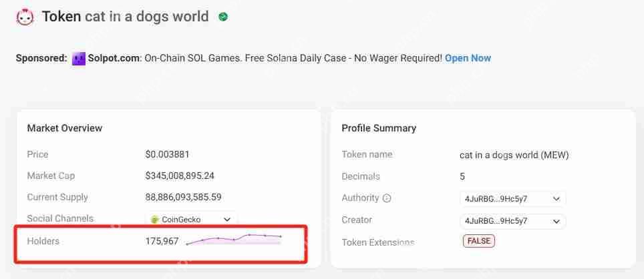Click the FALSE Token Extensions badge
This screenshot has height=279, width=644.
click(x=478, y=241)
